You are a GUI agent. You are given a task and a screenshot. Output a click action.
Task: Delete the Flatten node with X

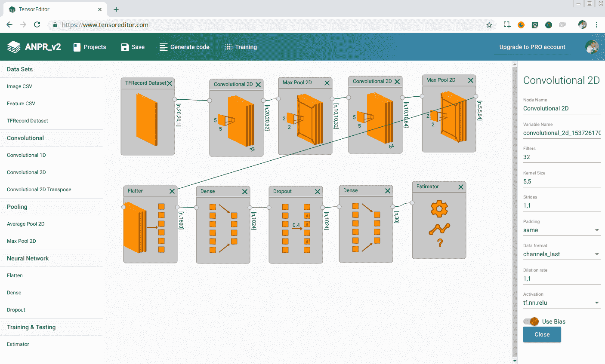(x=172, y=191)
